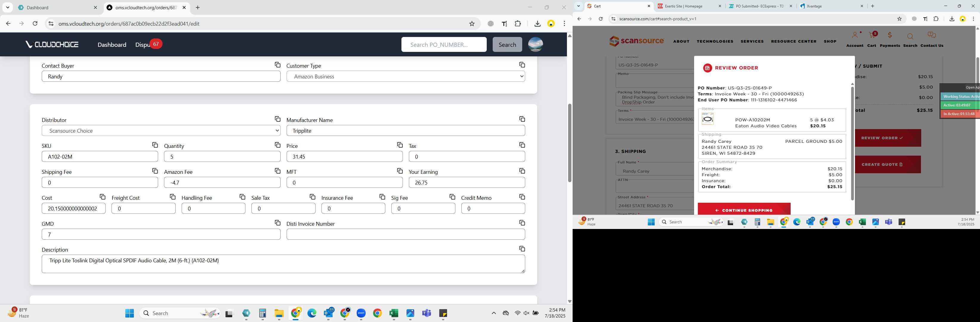Click the SKU input field
The height and width of the screenshot is (322, 980).
click(100, 157)
